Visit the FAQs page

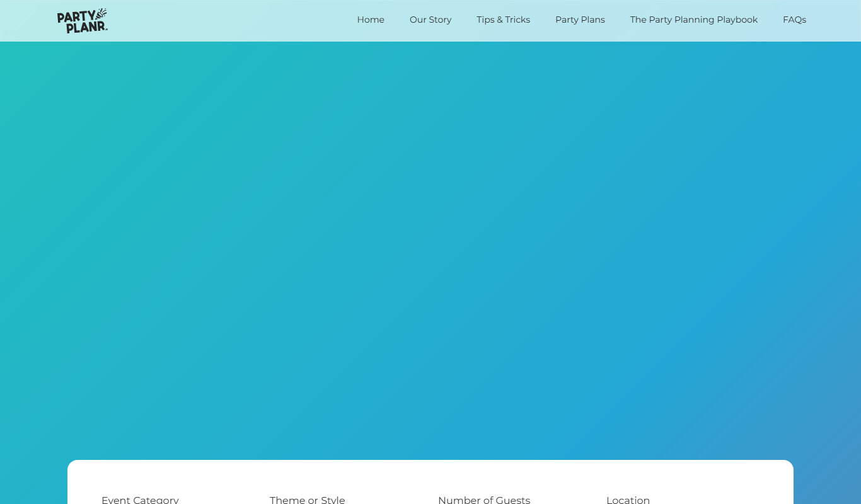tap(794, 20)
